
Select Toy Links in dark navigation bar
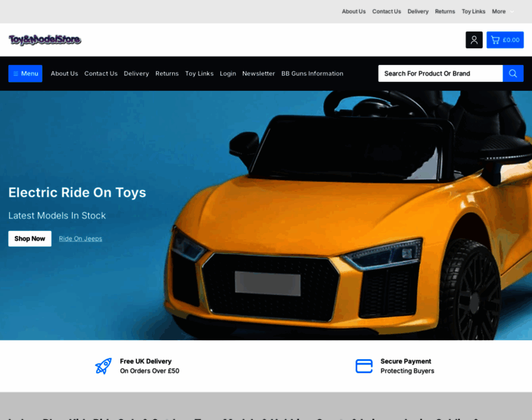tap(199, 73)
